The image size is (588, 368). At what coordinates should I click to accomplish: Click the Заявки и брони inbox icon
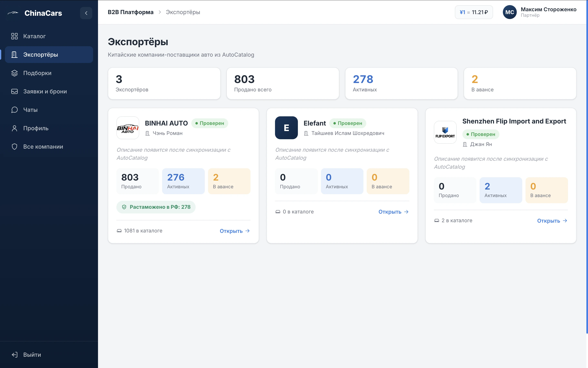14,92
